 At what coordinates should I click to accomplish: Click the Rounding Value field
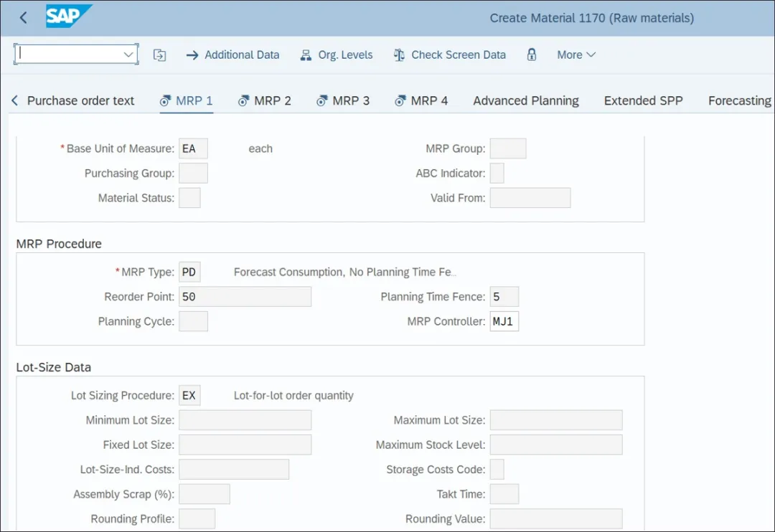coord(556,519)
